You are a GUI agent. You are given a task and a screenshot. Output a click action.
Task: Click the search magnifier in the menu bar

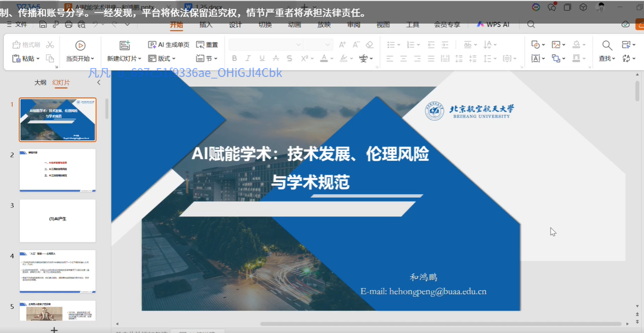pos(531,25)
